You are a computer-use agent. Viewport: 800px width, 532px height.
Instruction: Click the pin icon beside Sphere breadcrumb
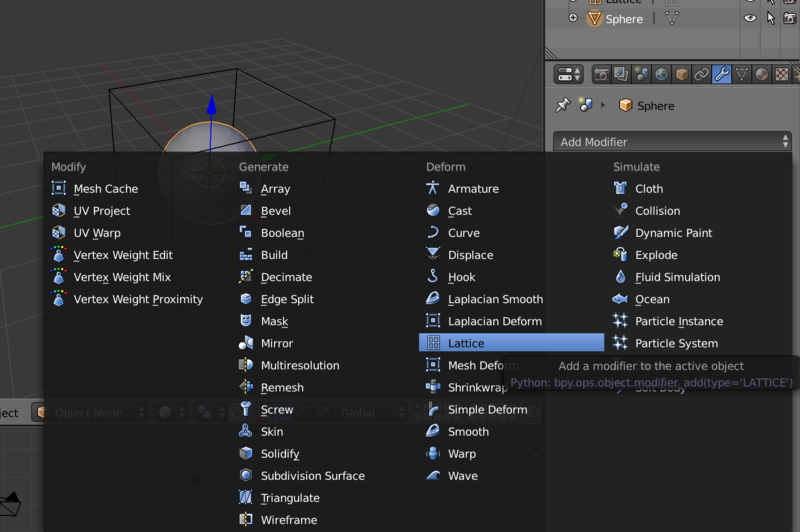562,106
